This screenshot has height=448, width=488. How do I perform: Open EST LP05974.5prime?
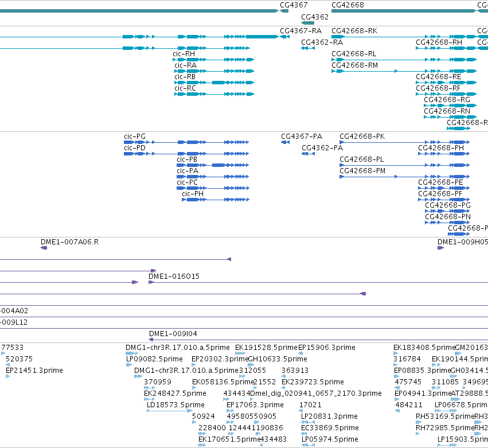330,439
